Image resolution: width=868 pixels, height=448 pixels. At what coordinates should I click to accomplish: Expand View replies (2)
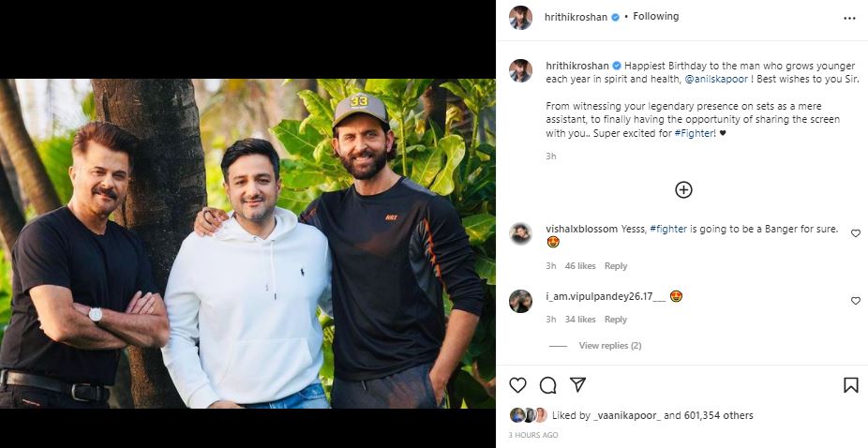pyautogui.click(x=609, y=346)
